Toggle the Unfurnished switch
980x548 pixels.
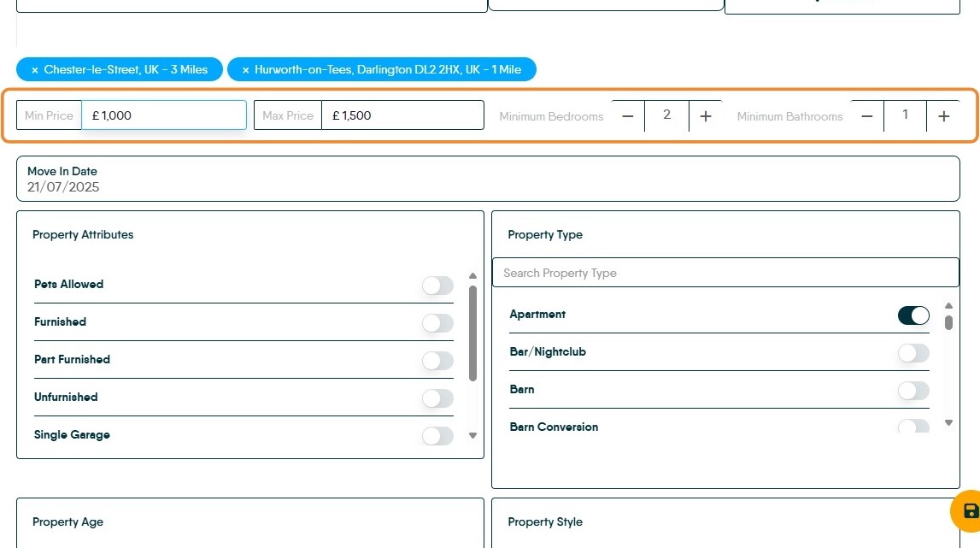coord(437,398)
